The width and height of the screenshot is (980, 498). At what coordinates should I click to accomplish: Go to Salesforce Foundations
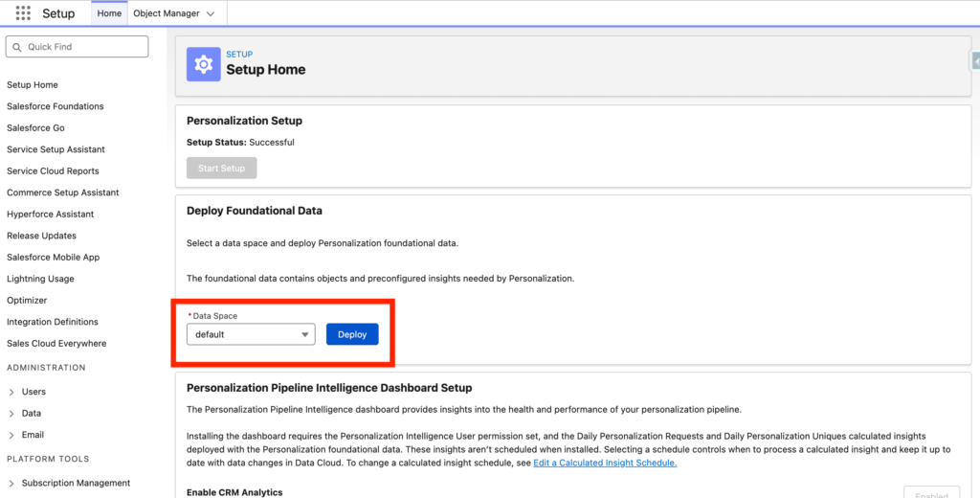[56, 106]
